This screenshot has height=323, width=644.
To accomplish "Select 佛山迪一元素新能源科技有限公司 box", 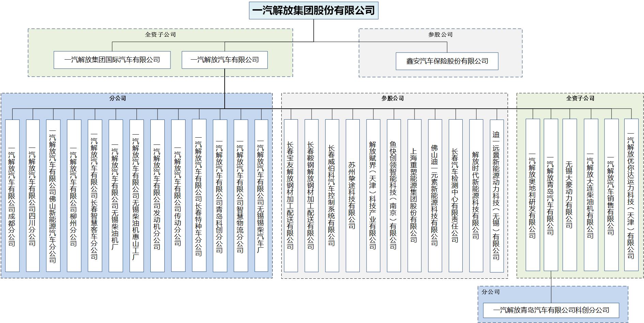I will pos(435,196).
